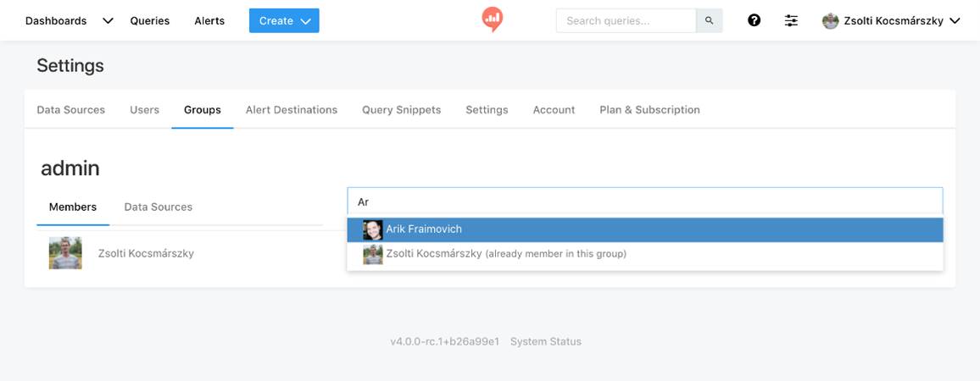The image size is (980, 381).
Task: Open the Create dropdown button
Action: [284, 20]
